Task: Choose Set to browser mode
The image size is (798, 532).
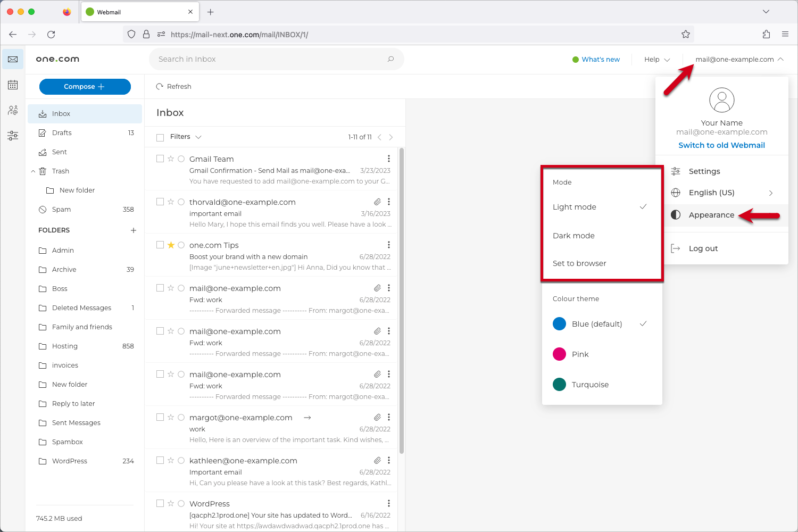Action: click(x=579, y=263)
